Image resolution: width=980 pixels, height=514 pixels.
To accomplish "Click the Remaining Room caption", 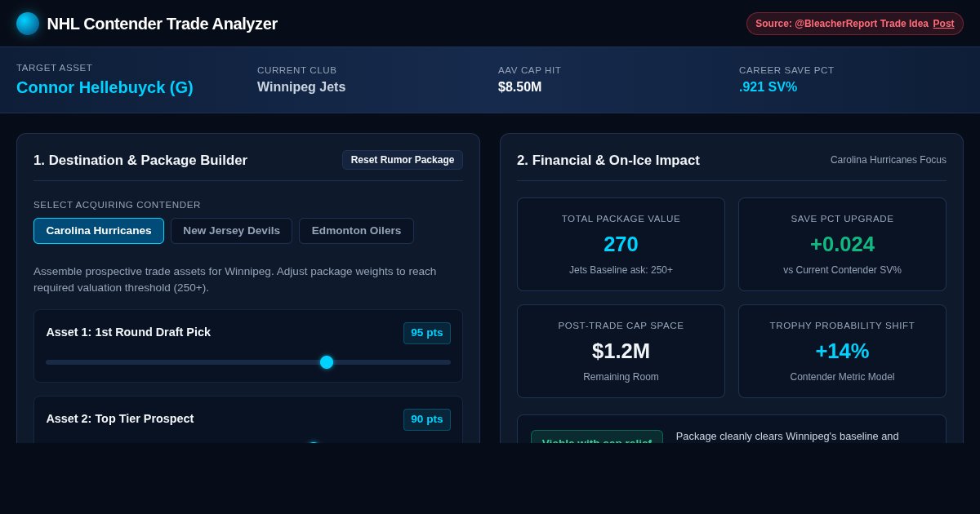I will [x=621, y=377].
